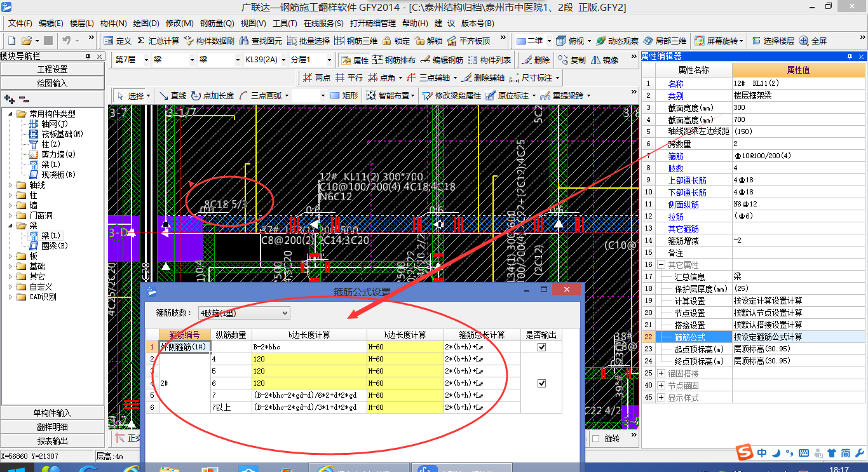Click 修改梁段属性 modify beam segment
Screen dimensions: 868x472
(x=451, y=96)
